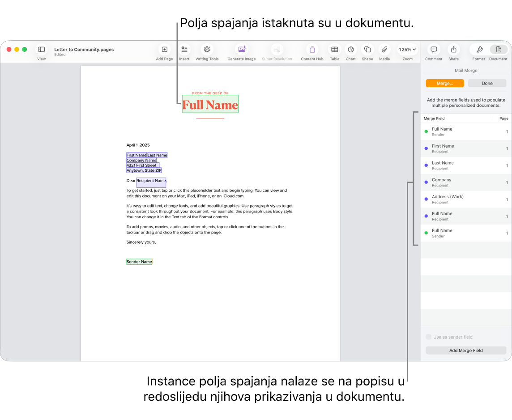Open Writing Tools
The width and height of the screenshot is (512, 420).
click(x=207, y=50)
